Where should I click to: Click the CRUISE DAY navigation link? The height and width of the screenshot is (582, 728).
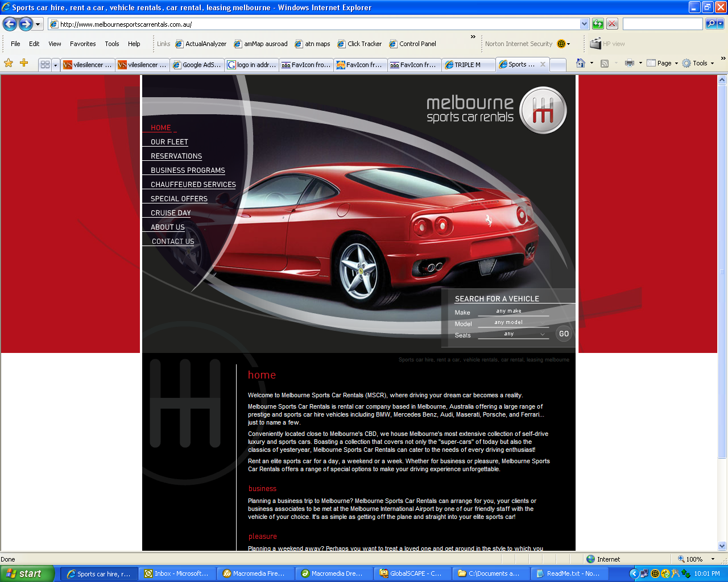pyautogui.click(x=171, y=213)
